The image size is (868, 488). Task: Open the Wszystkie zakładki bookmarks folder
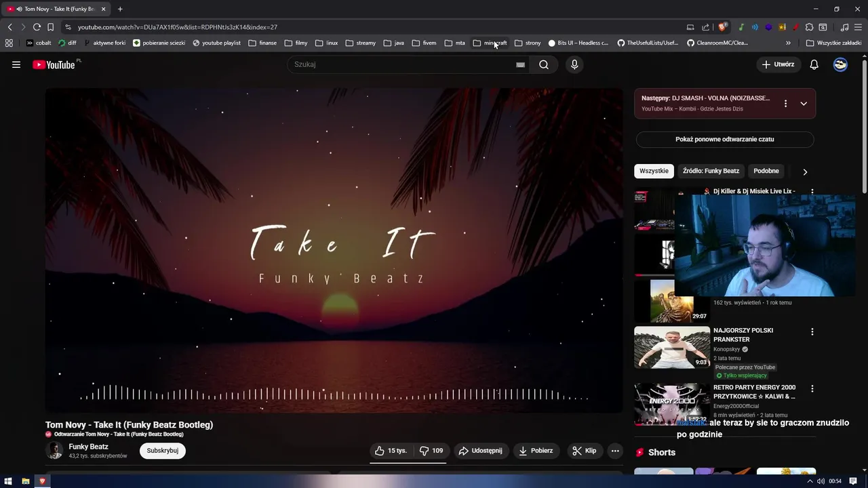(834, 43)
